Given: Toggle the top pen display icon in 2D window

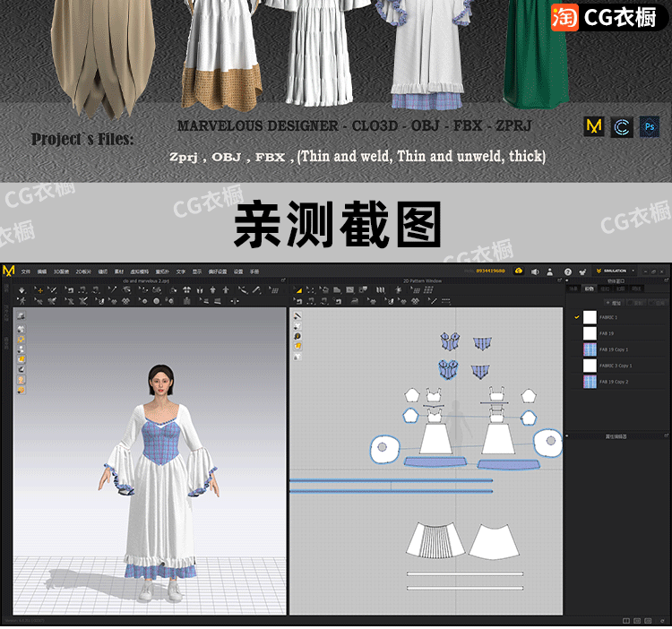Looking at the screenshot, I should pos(297,315).
